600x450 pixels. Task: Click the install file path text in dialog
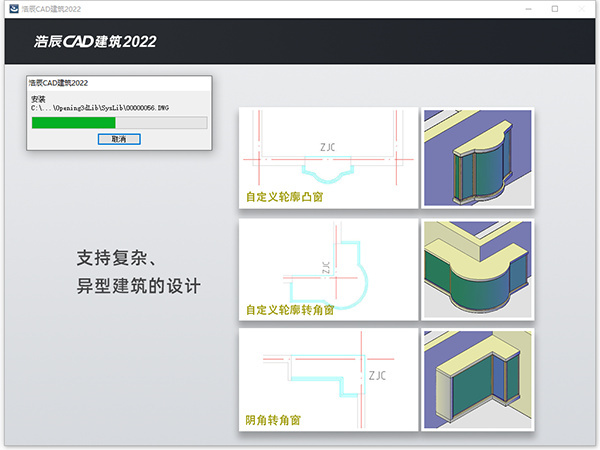(x=100, y=108)
